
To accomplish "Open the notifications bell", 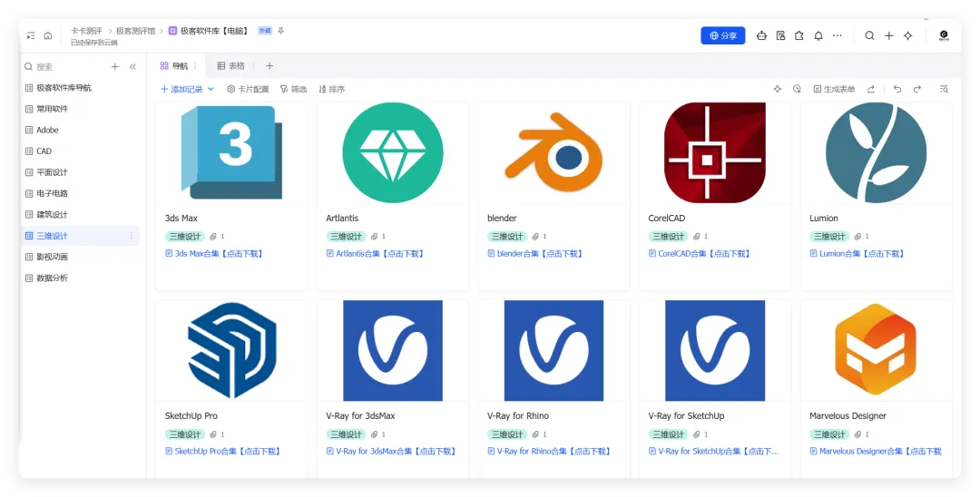I will pyautogui.click(x=818, y=35).
